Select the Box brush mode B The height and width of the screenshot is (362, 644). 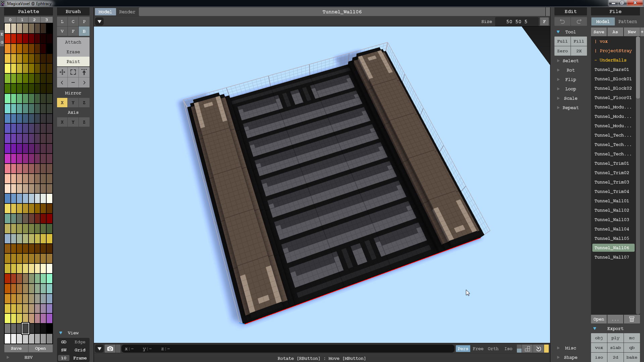coord(84,31)
